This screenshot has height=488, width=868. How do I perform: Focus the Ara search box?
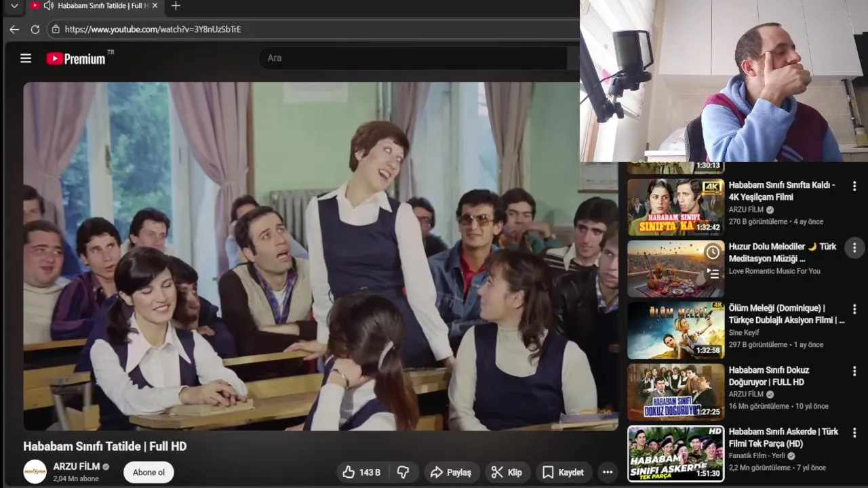click(412, 58)
